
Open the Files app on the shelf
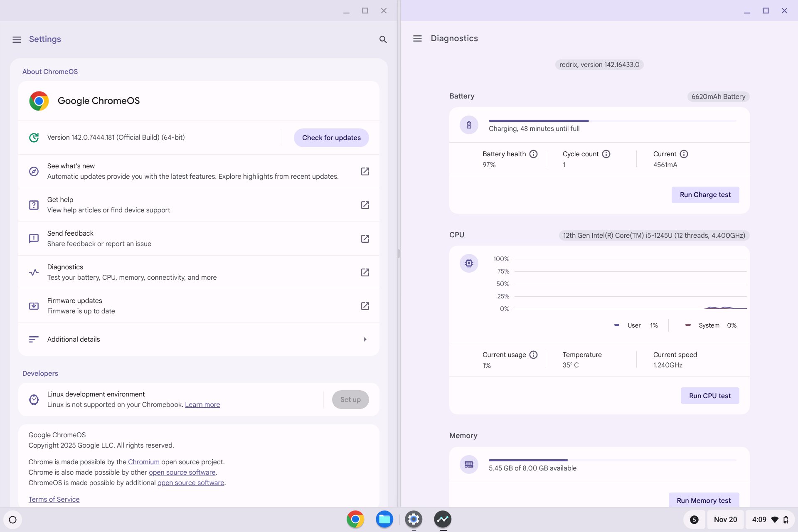[x=384, y=519]
